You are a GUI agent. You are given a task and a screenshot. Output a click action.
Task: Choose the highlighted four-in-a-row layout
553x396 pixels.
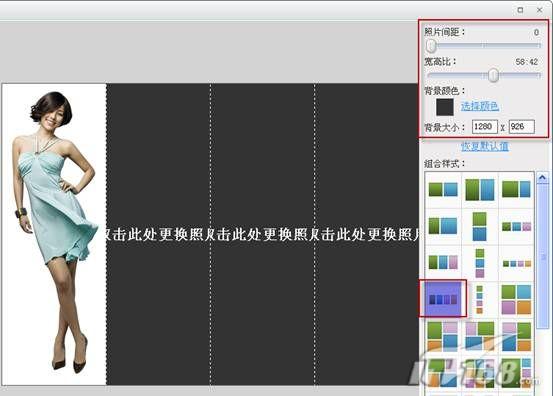(x=443, y=299)
